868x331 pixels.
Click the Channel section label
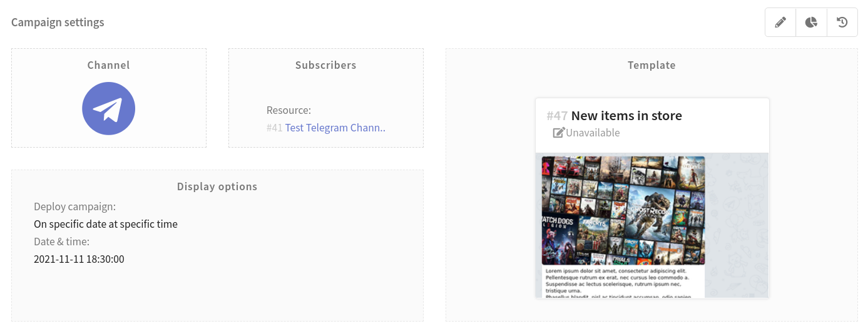click(x=109, y=65)
